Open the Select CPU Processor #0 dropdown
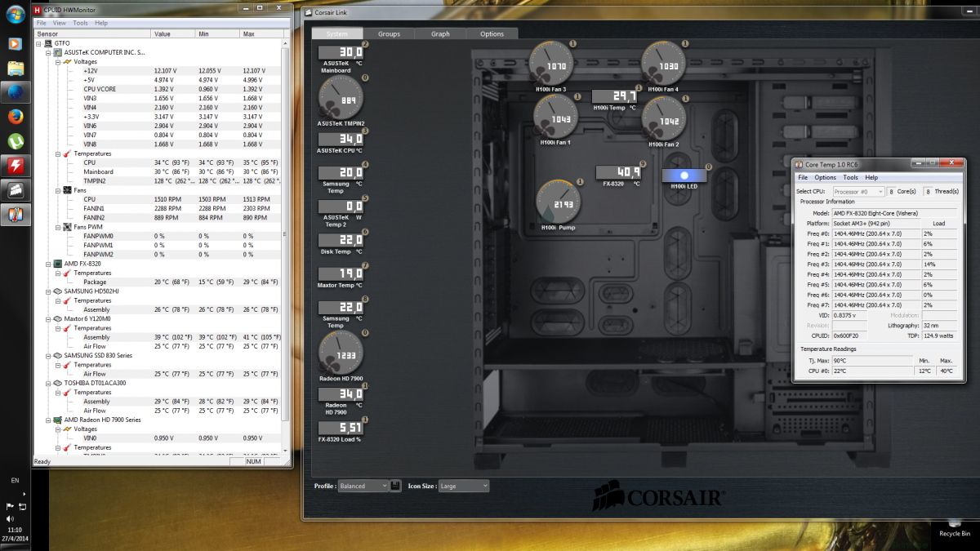Screen dimensions: 980x551 [x=858, y=191]
